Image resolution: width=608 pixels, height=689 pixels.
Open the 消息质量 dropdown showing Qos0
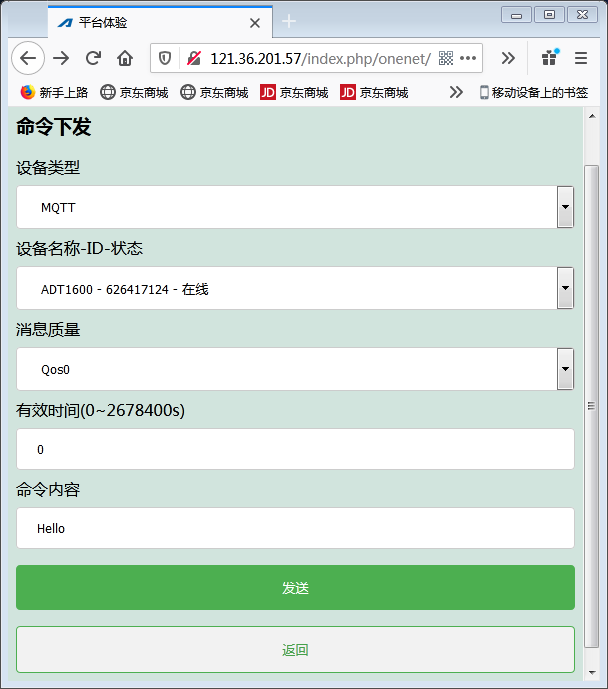click(x=295, y=369)
